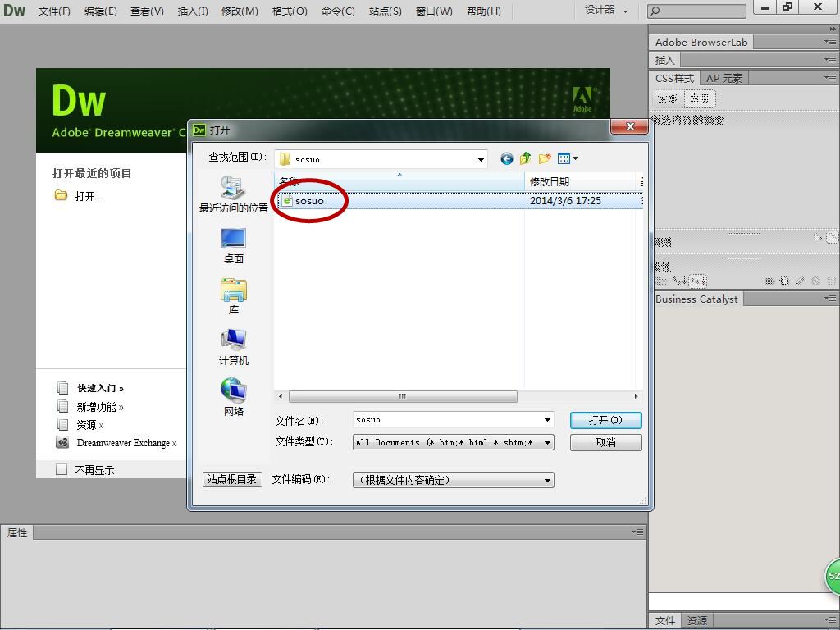Screen dimensions: 840x630
Task: Open the 快速入门 link
Action: (100, 388)
